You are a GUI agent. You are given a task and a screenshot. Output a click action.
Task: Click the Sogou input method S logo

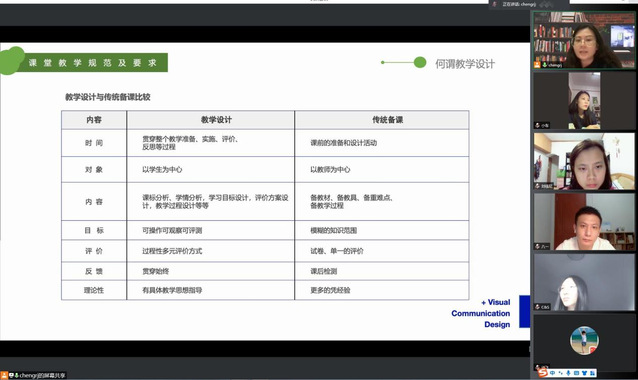(x=543, y=372)
